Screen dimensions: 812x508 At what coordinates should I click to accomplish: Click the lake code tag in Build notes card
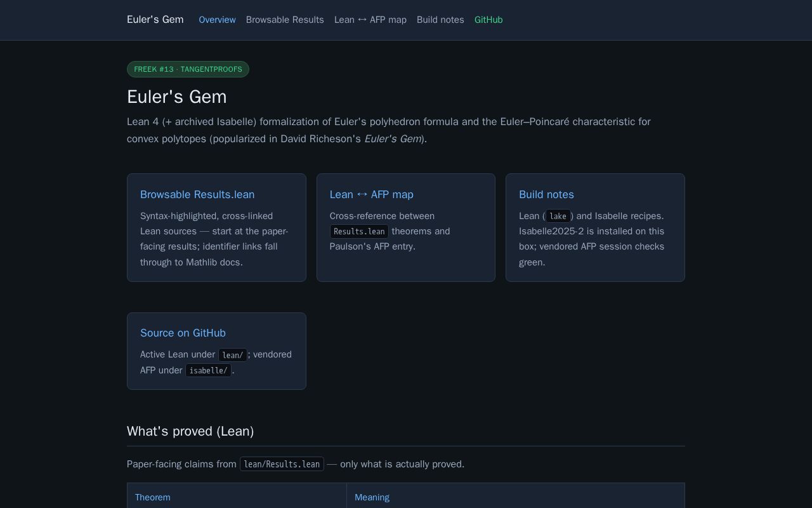[x=558, y=217]
